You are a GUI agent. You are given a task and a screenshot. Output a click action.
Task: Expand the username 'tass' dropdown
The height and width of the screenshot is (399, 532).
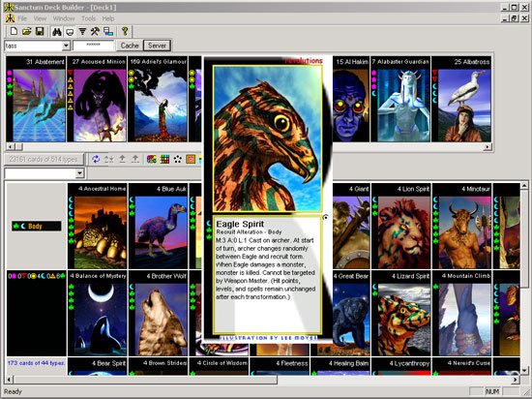tap(66, 46)
